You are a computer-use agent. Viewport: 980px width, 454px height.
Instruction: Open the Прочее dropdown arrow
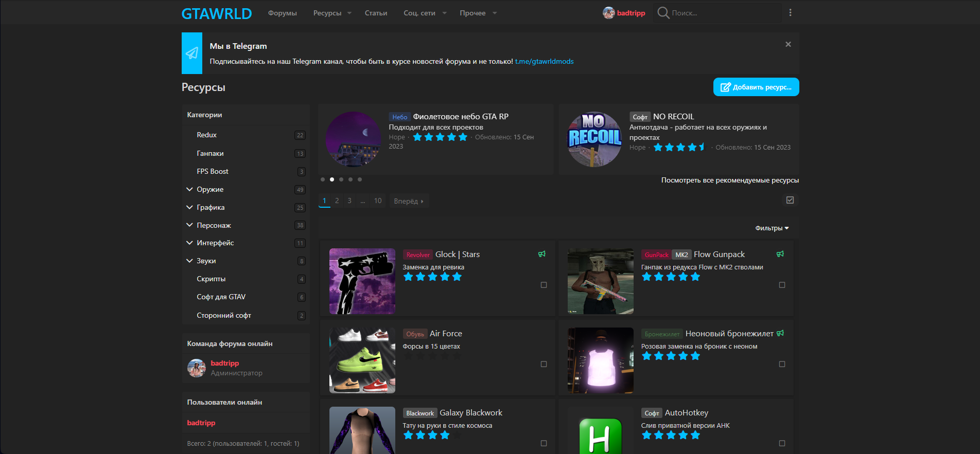(495, 13)
